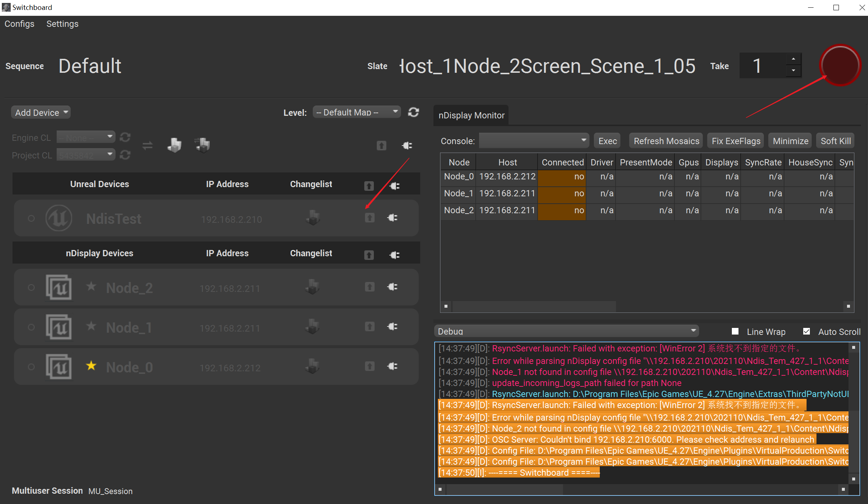Select Node_0 row in nDisplay Monitor table
The height and width of the screenshot is (504, 868).
[x=647, y=176]
